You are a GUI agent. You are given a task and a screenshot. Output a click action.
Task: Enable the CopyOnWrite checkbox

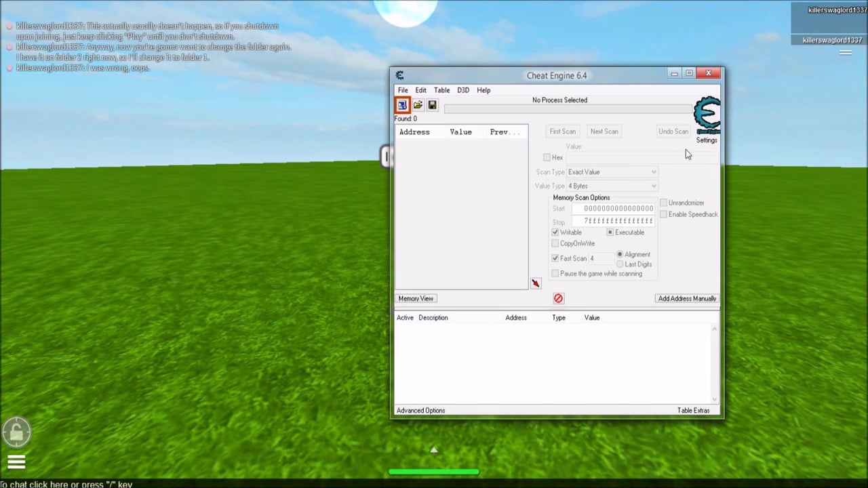[555, 243]
